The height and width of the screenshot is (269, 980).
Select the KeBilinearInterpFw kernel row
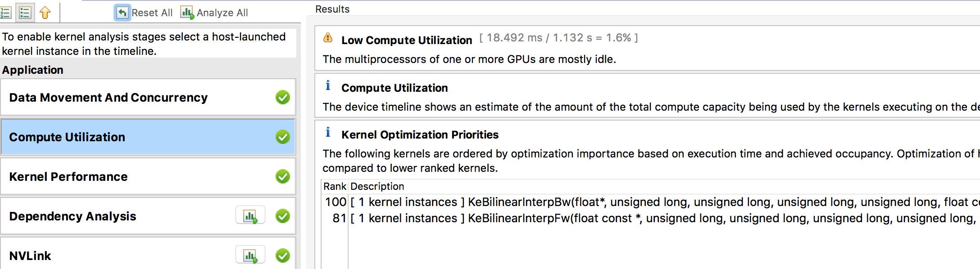click(631, 218)
